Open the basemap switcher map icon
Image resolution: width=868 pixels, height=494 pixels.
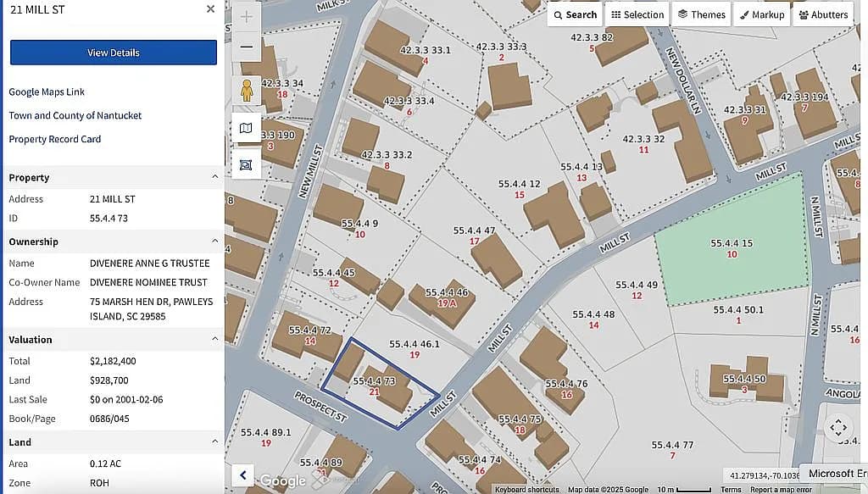(x=247, y=128)
